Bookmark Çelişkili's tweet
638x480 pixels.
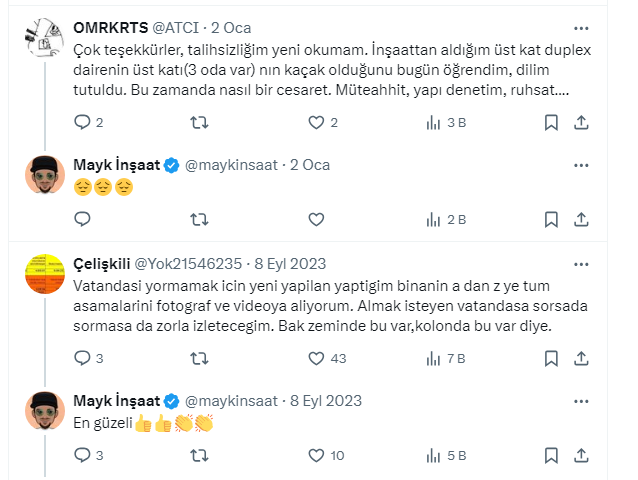point(551,357)
